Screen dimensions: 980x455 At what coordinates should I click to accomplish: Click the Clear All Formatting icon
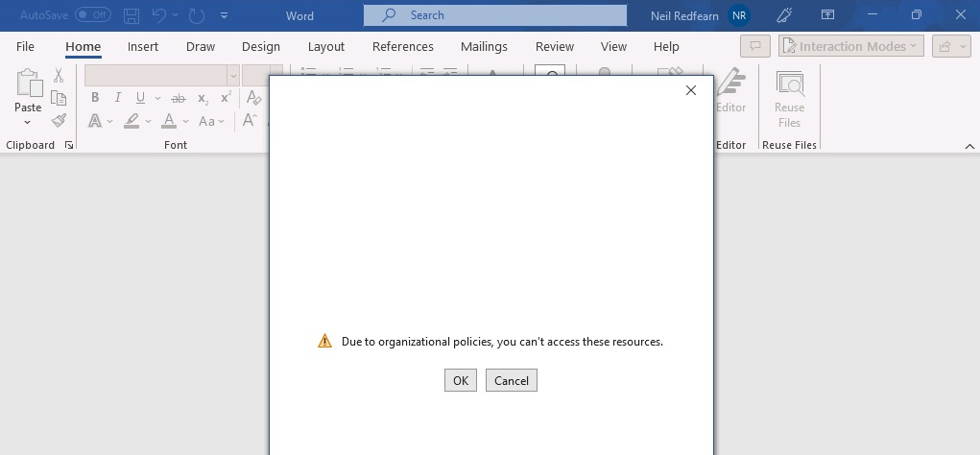(x=253, y=98)
